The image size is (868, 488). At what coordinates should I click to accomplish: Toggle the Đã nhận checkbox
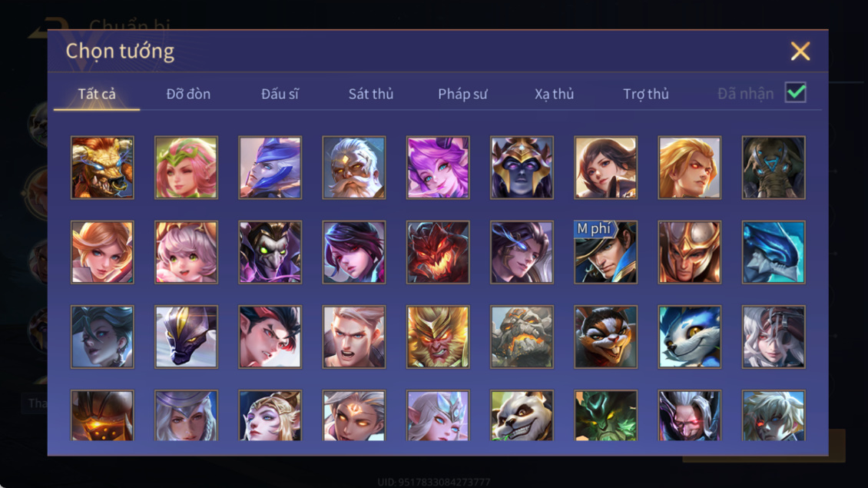[x=796, y=92]
